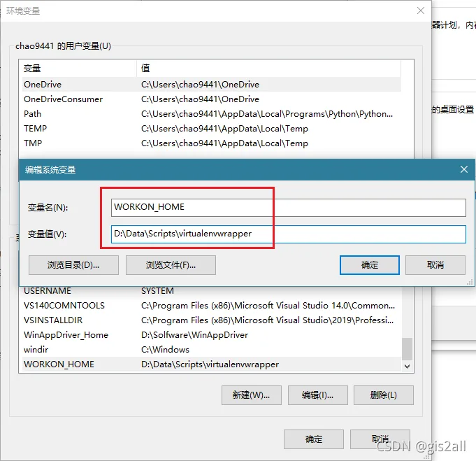Cancel the edit dialog with 取消
476x461 pixels.
[435, 265]
